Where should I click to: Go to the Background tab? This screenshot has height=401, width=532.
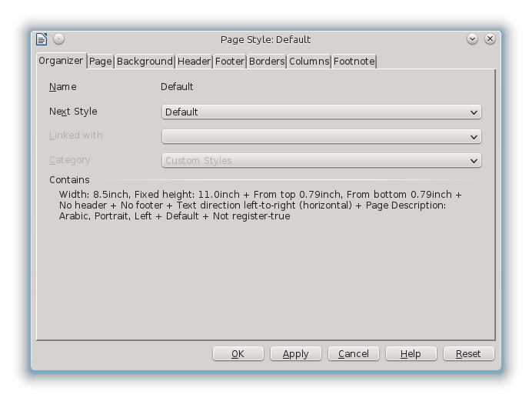tap(145, 62)
